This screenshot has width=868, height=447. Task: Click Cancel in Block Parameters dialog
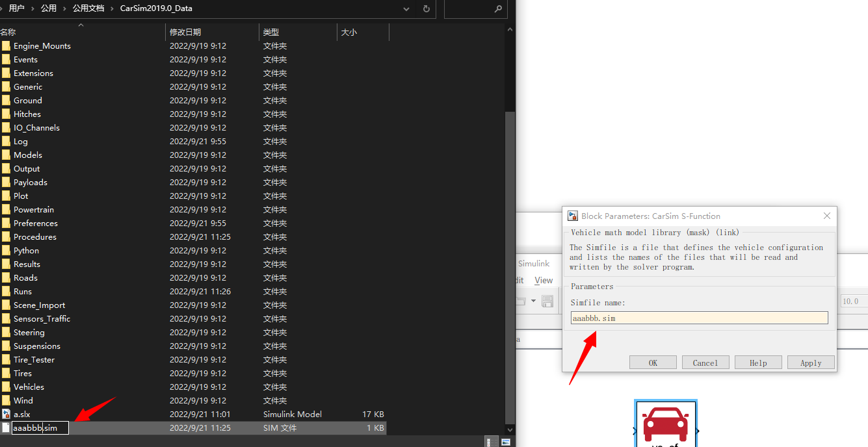click(705, 363)
